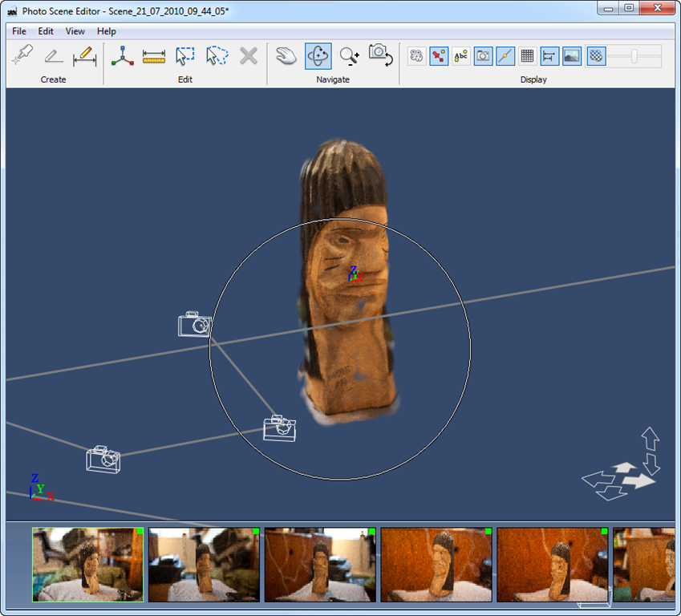Toggle camera icons visibility
This screenshot has width=681, height=616.
pos(482,55)
